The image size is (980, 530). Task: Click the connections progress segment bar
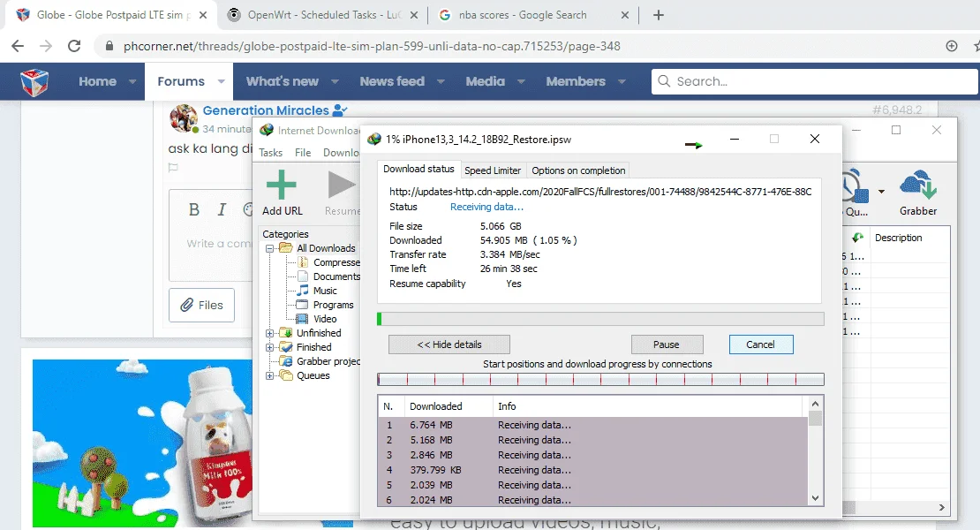point(600,379)
